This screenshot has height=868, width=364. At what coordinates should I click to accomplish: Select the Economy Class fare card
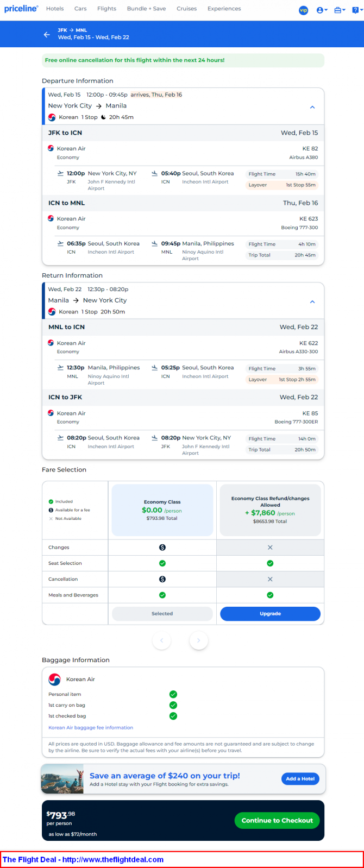click(162, 510)
